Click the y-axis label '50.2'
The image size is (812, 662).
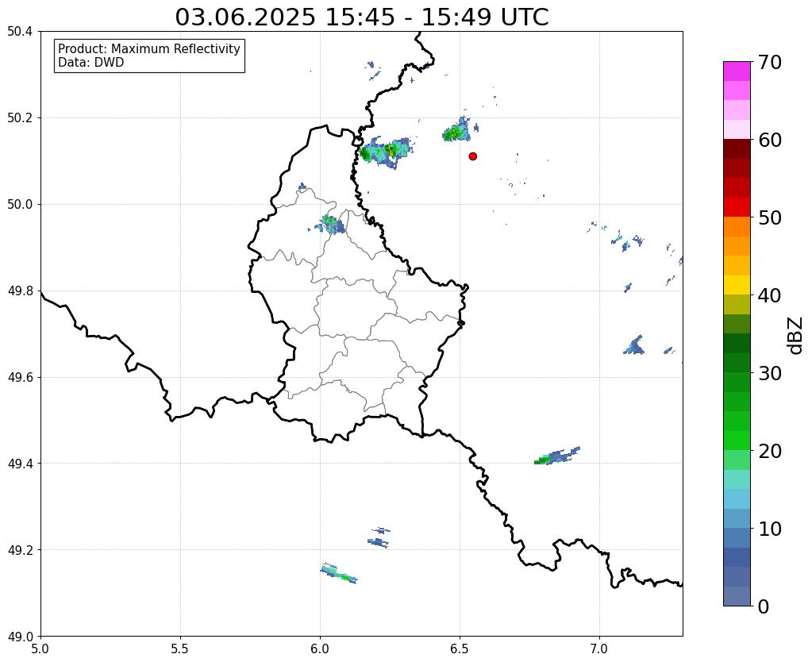(x=20, y=117)
